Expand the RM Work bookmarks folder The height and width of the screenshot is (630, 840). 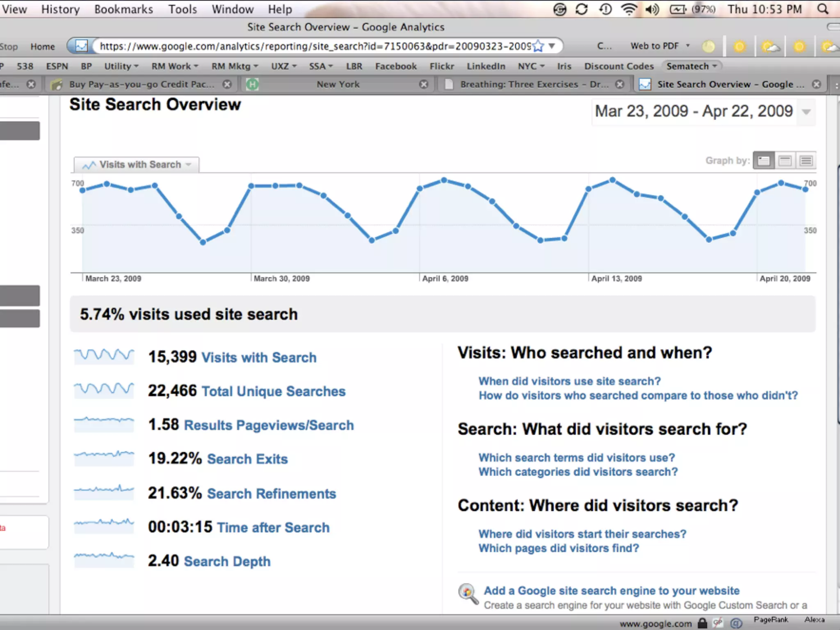coord(175,66)
